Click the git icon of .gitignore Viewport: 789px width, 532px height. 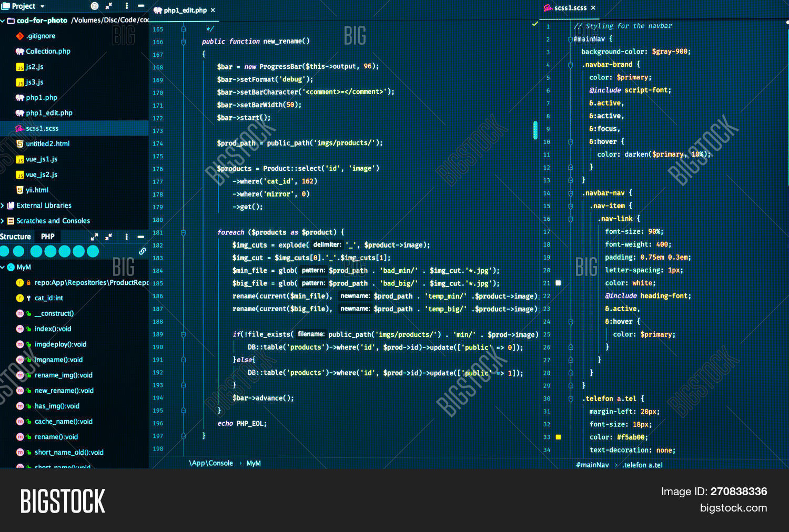(x=20, y=36)
